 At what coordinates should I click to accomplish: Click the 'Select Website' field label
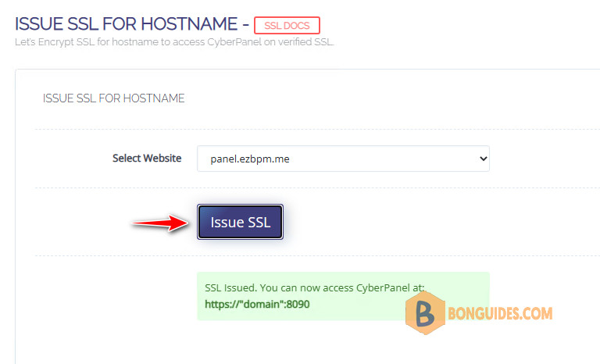pyautogui.click(x=147, y=159)
